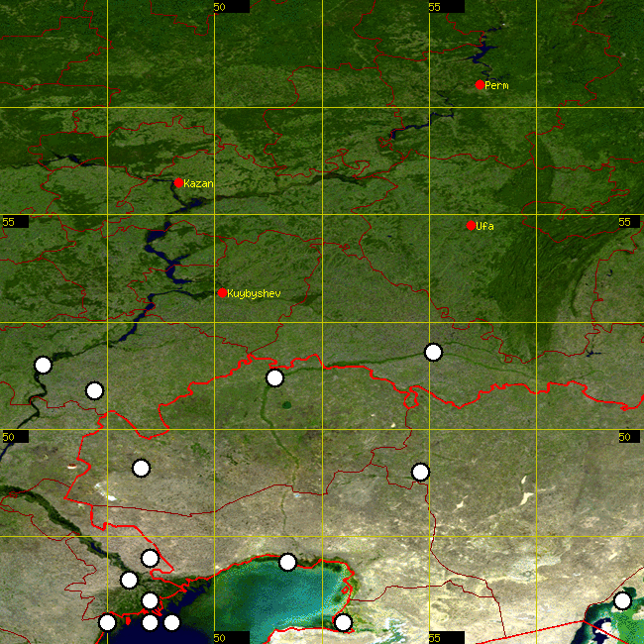The width and height of the screenshot is (644, 644).
Task: Pick the white marker southeast of the westernmost river marker
Action: (94, 390)
